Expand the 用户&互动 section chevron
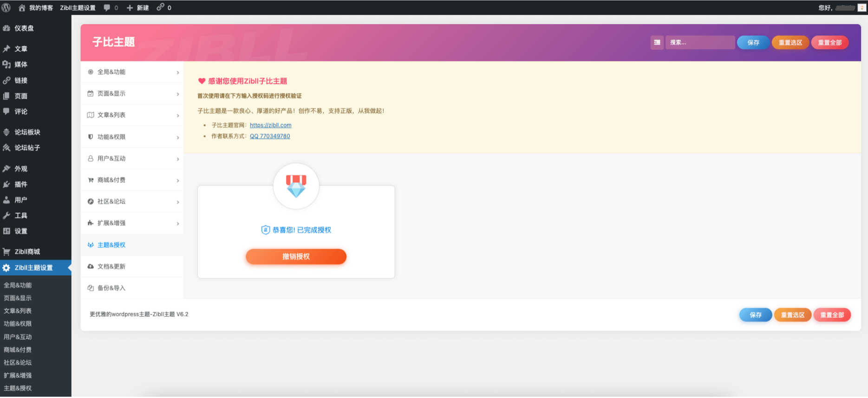The image size is (868, 398). coord(178,159)
